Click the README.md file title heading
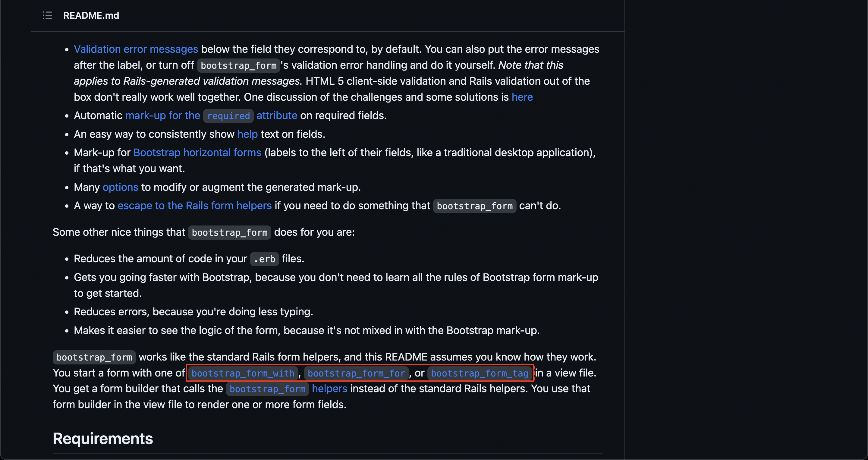868x460 pixels. pyautogui.click(x=91, y=15)
